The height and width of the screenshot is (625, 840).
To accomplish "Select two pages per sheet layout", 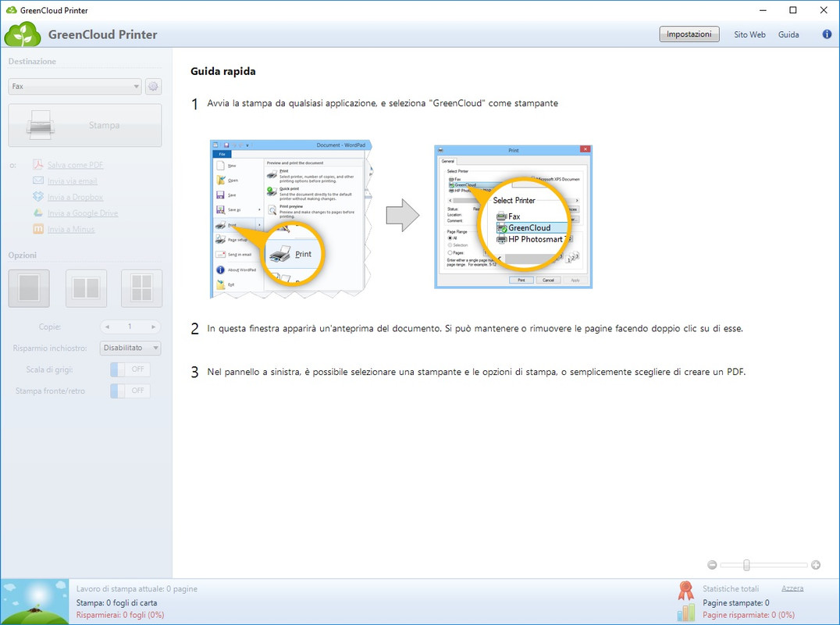I will 86,288.
